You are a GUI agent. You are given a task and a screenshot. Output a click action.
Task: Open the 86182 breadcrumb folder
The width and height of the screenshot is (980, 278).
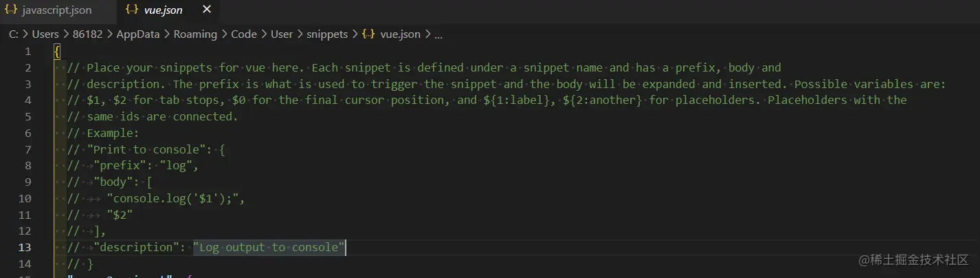(89, 34)
